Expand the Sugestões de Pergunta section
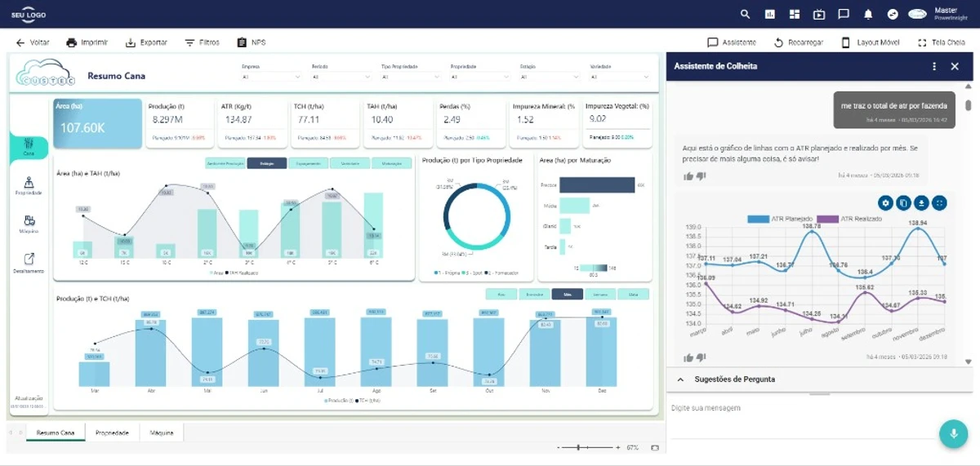The width and height of the screenshot is (980, 466). [819, 379]
